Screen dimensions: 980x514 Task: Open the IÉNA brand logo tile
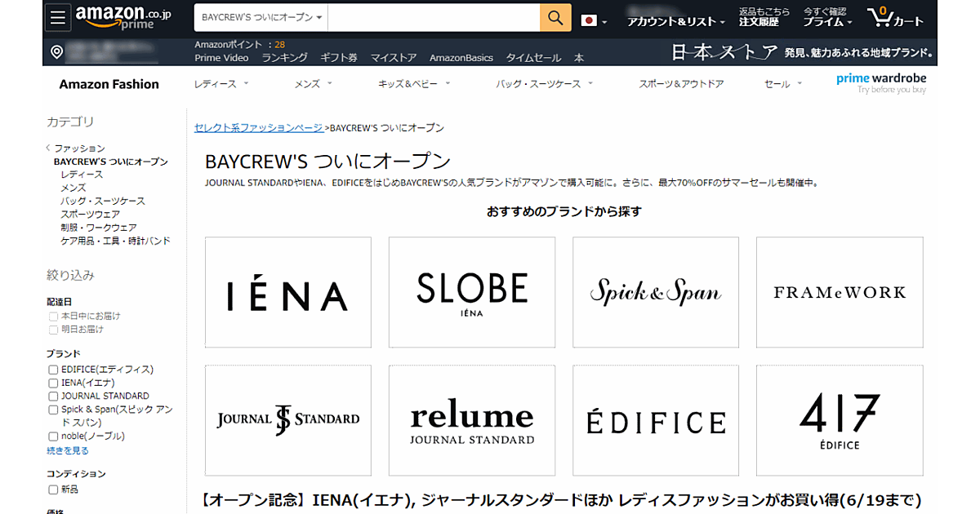pyautogui.click(x=287, y=292)
